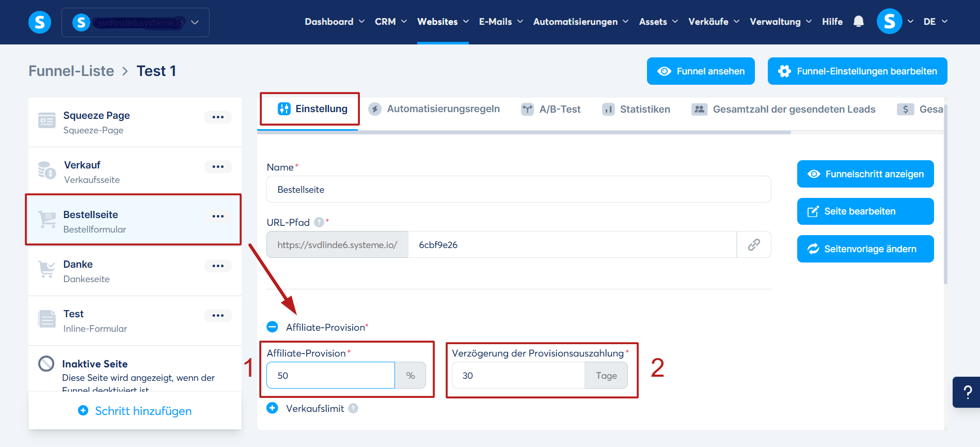Image resolution: width=980 pixels, height=447 pixels.
Task: Open the Dashboard menu
Action: 335,22
